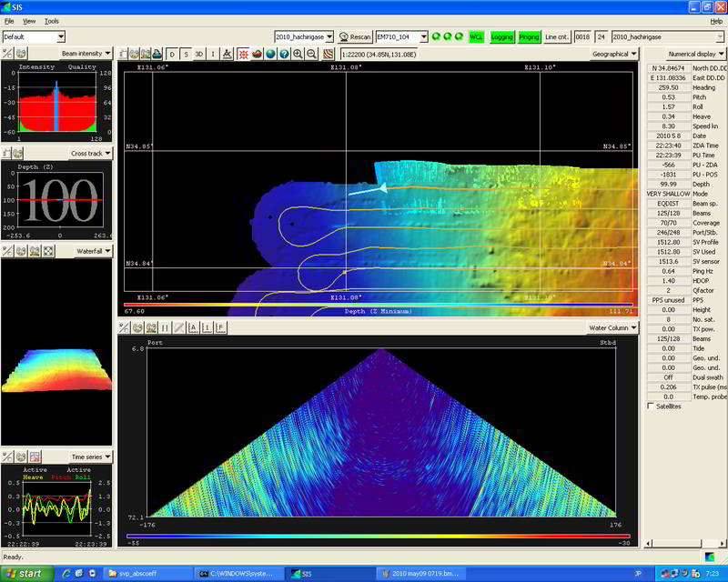This screenshot has height=582, width=728.
Task: Select the 3D view button
Action: tap(199, 55)
